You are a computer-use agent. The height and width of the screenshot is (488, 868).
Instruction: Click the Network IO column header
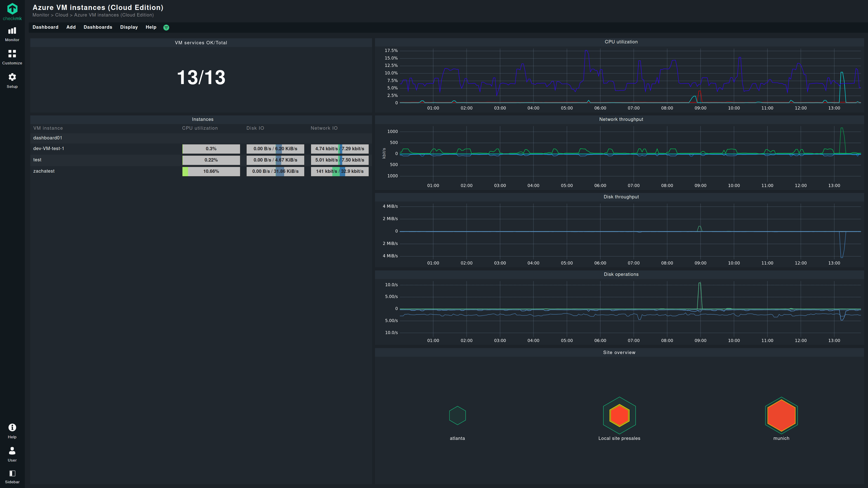coord(324,128)
